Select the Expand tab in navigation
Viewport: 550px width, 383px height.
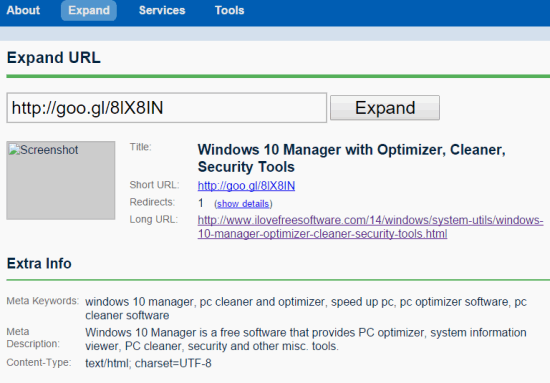[x=89, y=10]
